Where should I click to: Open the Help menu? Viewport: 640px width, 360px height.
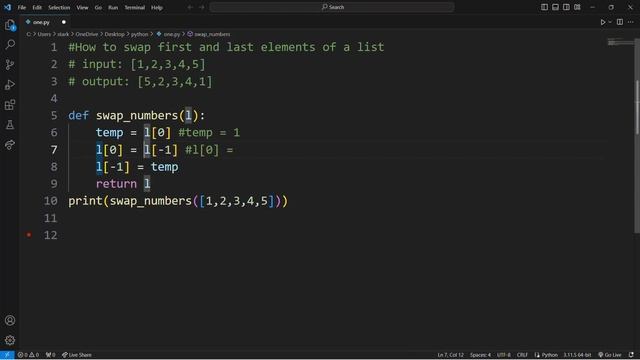coord(157,7)
